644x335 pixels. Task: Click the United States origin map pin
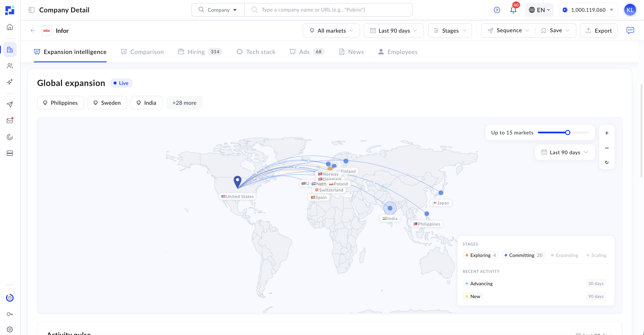pos(237,182)
